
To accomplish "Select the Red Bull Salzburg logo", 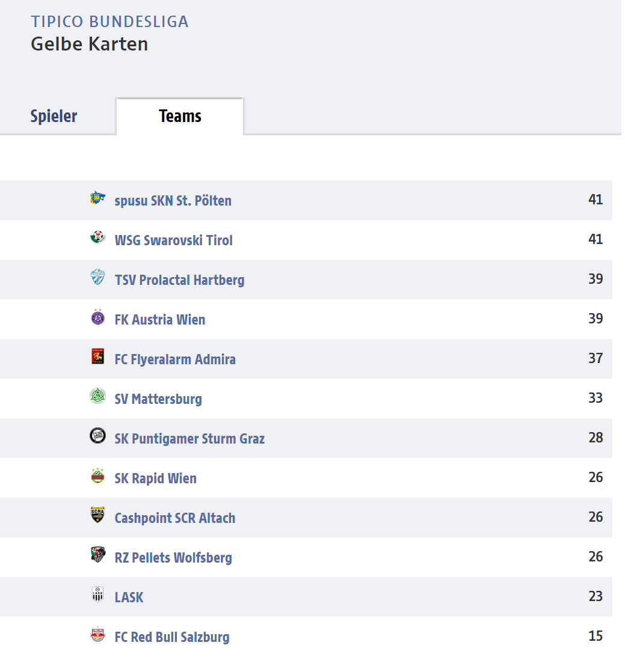I will click(98, 634).
